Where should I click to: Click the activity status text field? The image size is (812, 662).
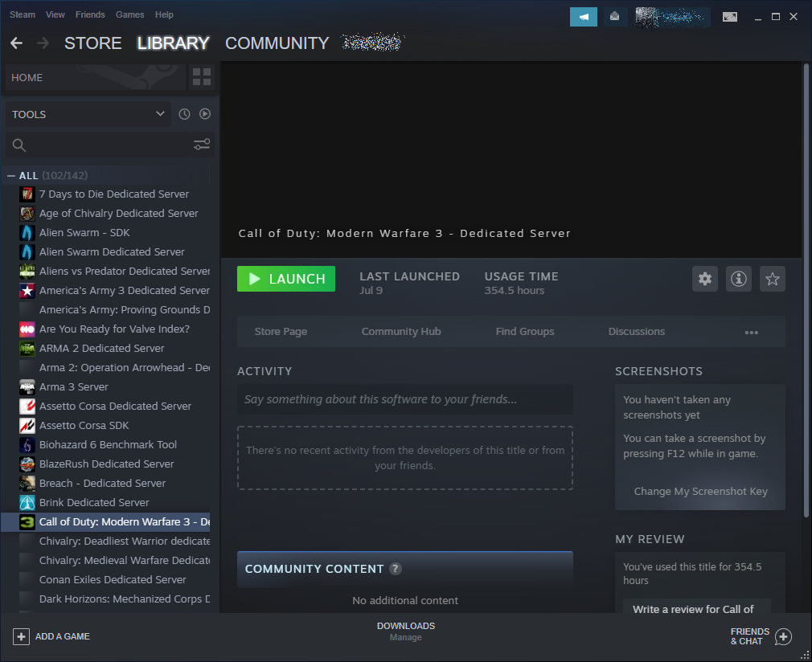click(405, 399)
